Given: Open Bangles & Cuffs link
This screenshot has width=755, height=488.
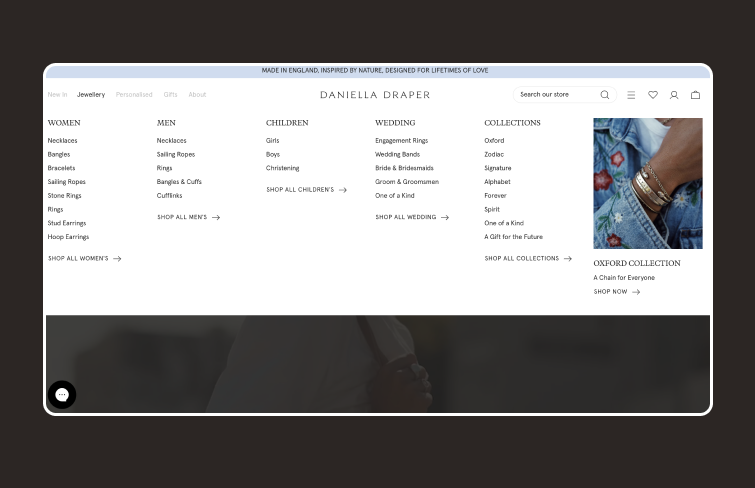Looking at the screenshot, I should (179, 182).
